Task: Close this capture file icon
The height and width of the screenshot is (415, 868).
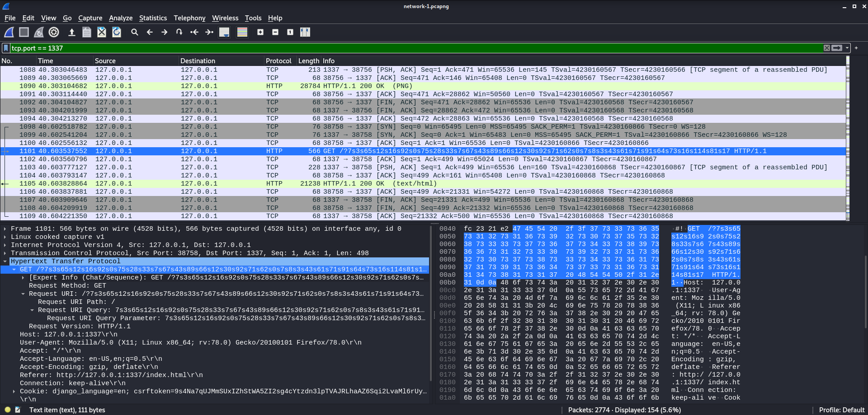Action: click(x=102, y=32)
